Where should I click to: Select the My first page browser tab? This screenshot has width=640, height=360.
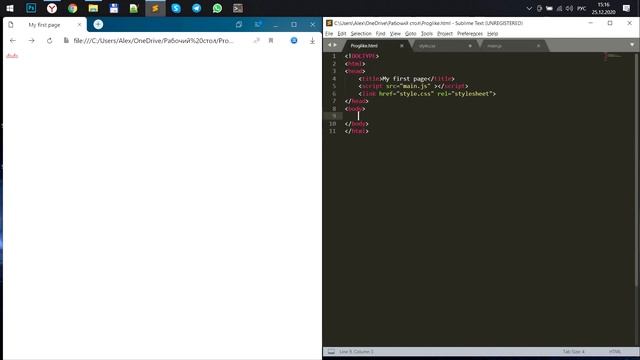tap(44, 25)
